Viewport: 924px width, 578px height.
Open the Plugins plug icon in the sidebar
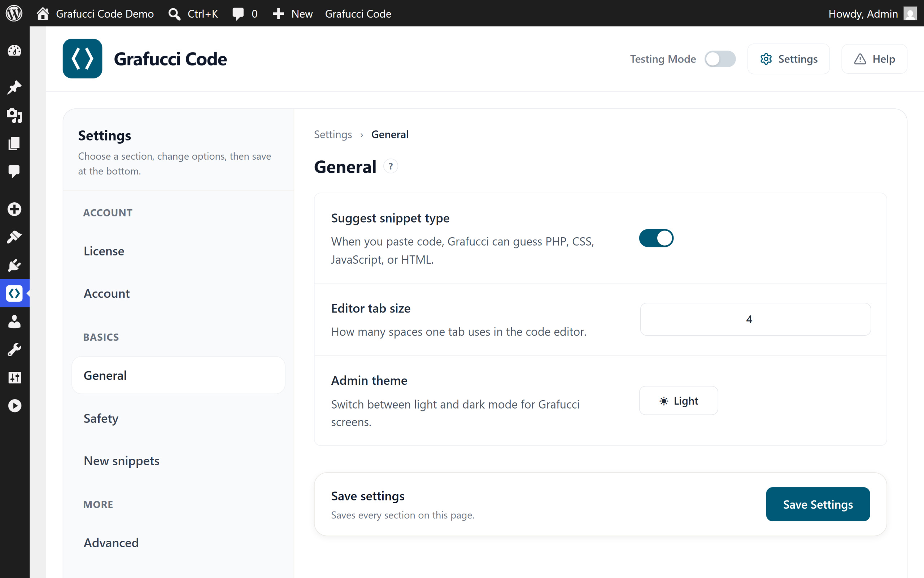(x=14, y=265)
